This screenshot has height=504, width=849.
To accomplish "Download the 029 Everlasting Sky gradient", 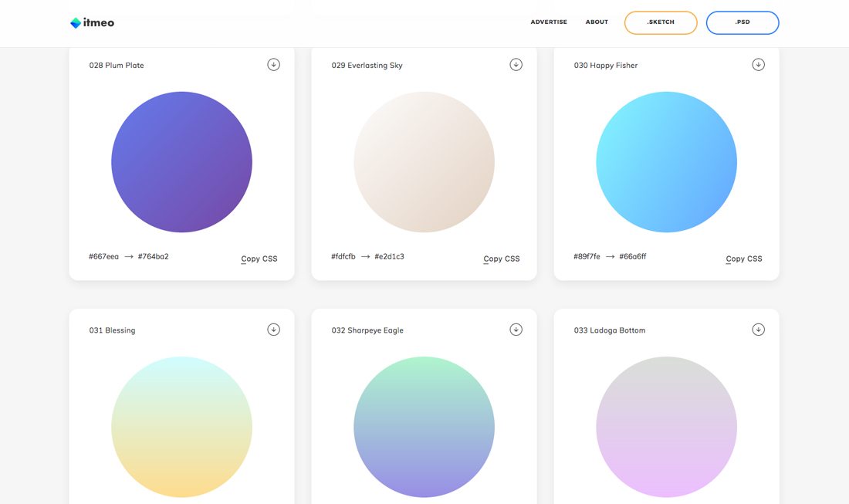I will (x=516, y=64).
